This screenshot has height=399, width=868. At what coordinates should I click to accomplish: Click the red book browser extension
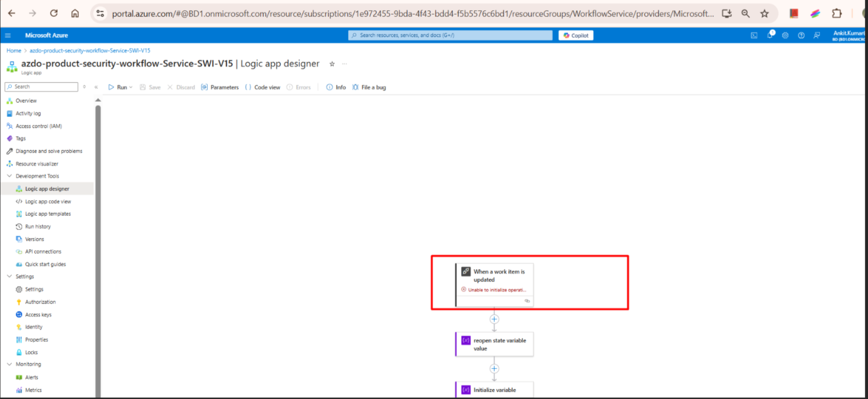click(794, 14)
